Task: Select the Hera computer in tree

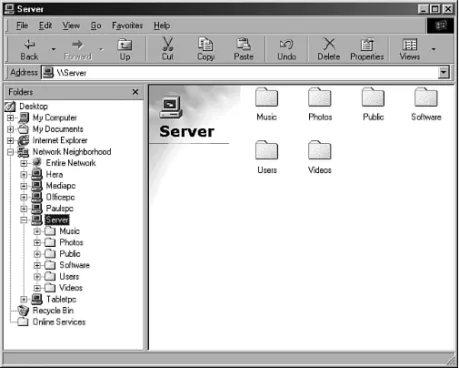Action: (x=54, y=174)
